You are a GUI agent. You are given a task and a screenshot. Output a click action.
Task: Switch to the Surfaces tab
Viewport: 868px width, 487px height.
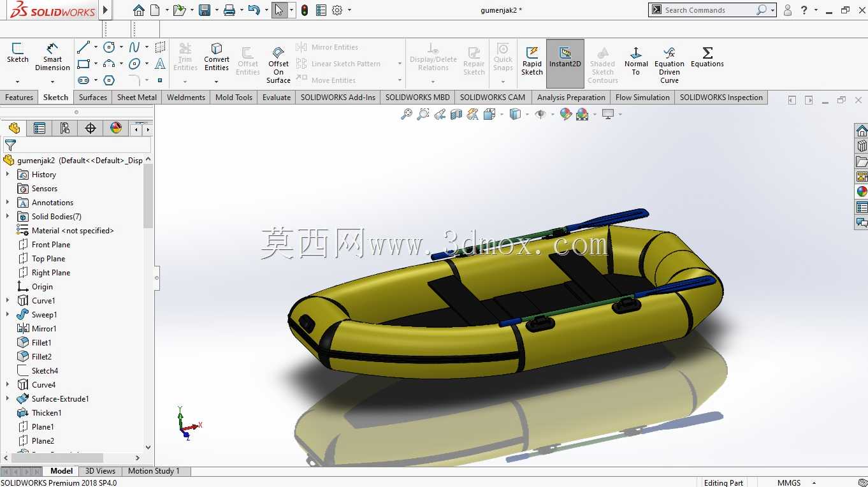pos(93,98)
